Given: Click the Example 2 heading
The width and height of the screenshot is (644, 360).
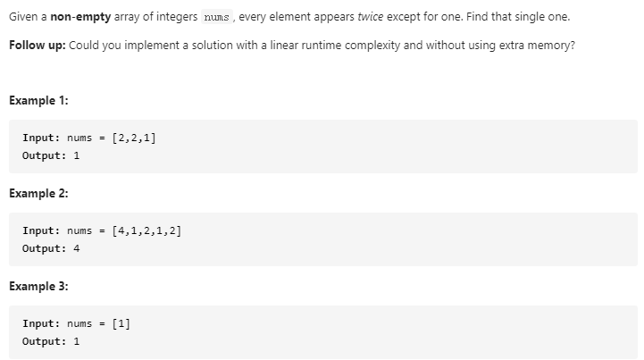Looking at the screenshot, I should click(38, 193).
